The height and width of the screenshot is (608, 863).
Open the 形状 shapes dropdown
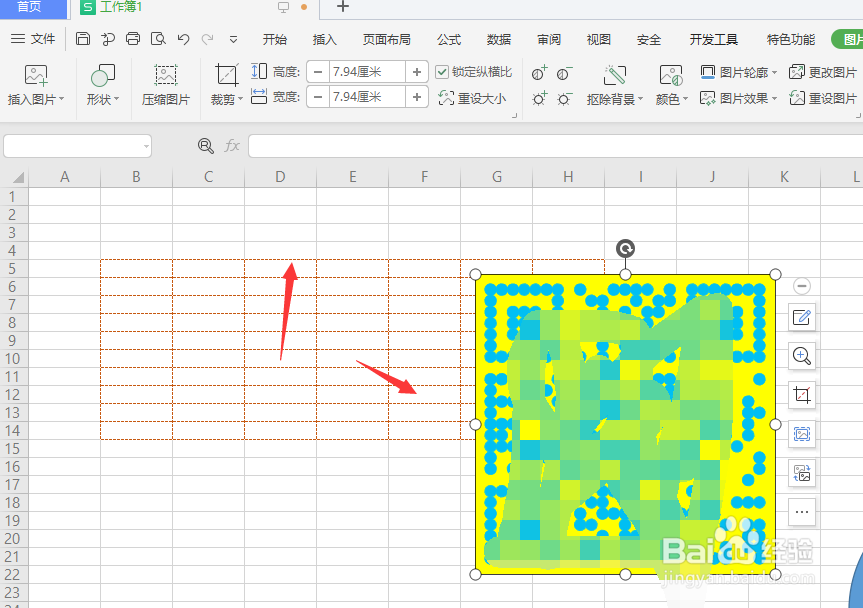(x=102, y=85)
